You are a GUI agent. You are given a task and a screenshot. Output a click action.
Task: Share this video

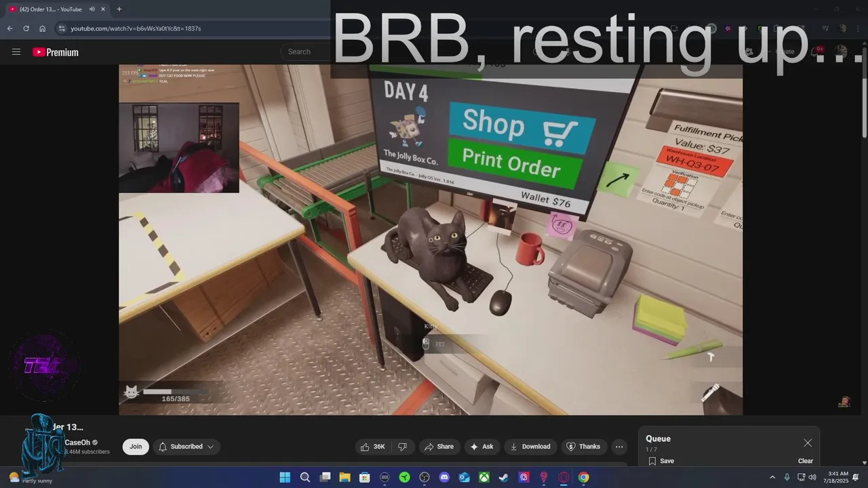tap(439, 447)
